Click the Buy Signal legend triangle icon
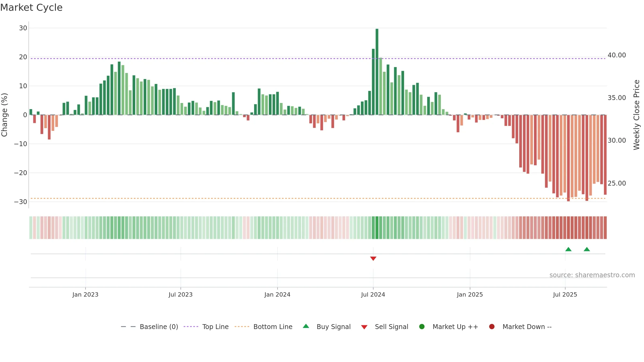644x362 pixels. (x=306, y=326)
